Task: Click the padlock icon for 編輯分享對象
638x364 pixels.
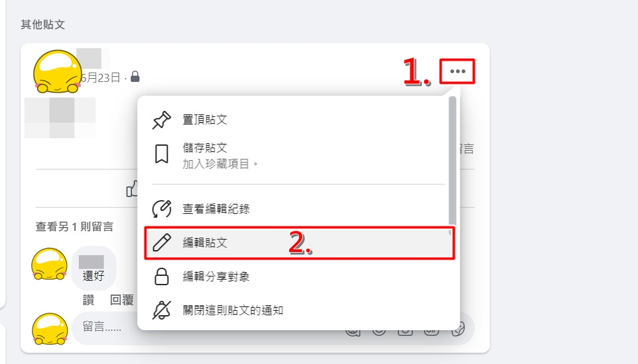Action: 161,276
